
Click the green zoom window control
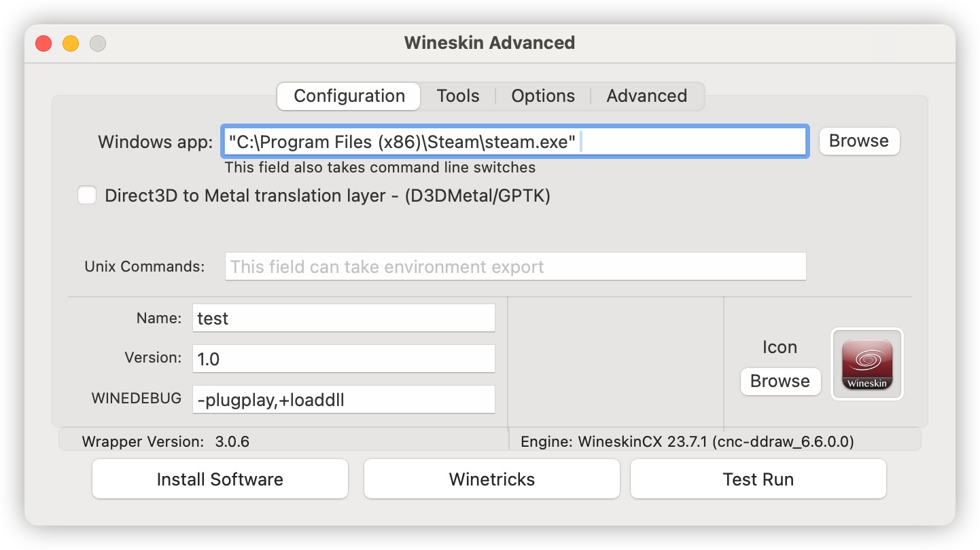point(98,43)
